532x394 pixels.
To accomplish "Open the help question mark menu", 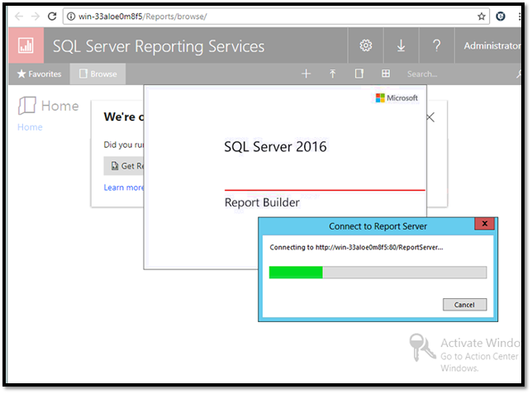I will click(436, 46).
